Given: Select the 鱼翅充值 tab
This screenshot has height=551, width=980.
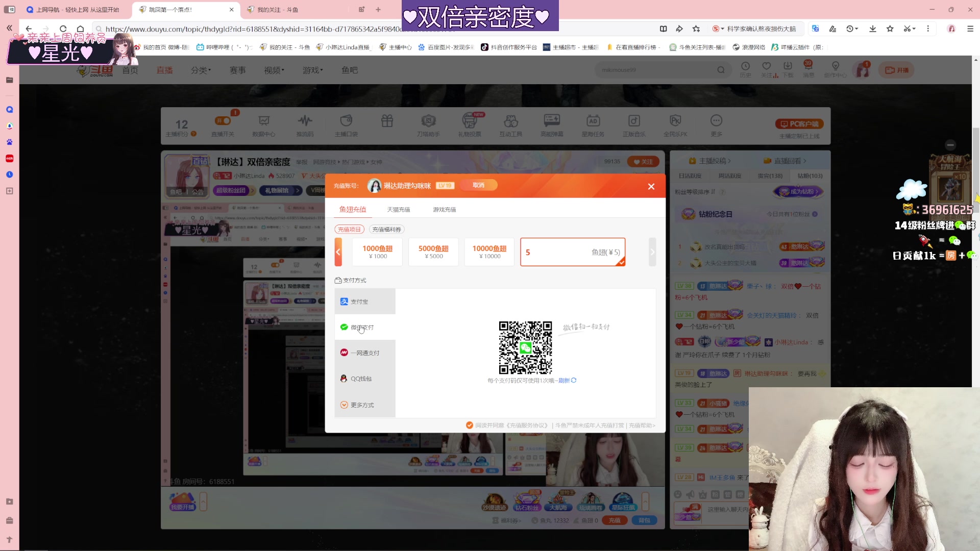Looking at the screenshot, I should (x=353, y=209).
